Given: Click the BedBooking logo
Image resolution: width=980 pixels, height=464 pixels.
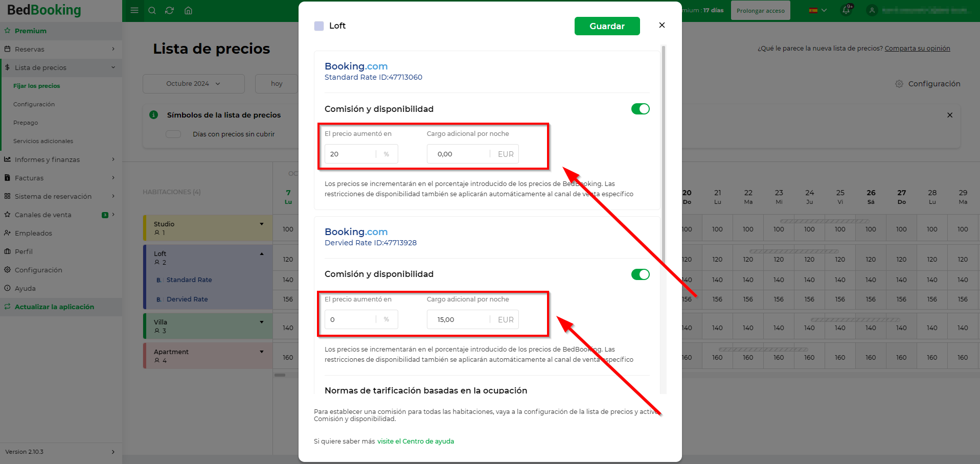Looking at the screenshot, I should coord(44,10).
